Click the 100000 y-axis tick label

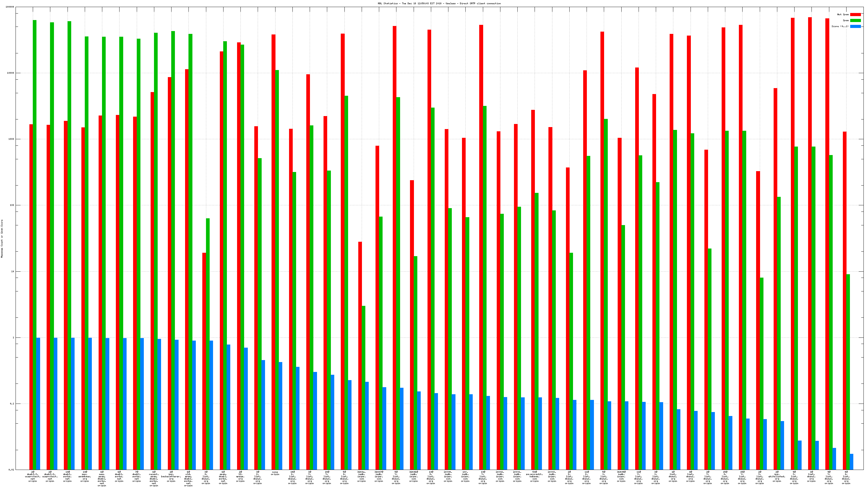pos(10,7)
